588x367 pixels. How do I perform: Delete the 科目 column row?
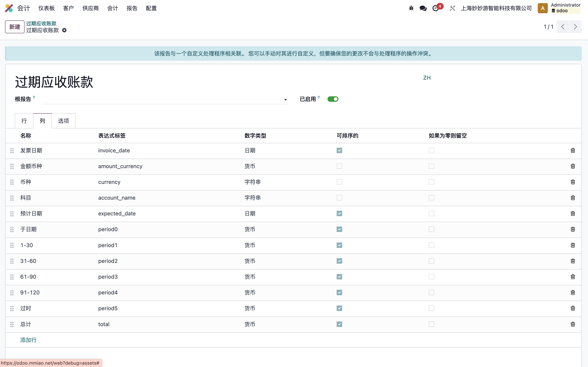pos(573,198)
